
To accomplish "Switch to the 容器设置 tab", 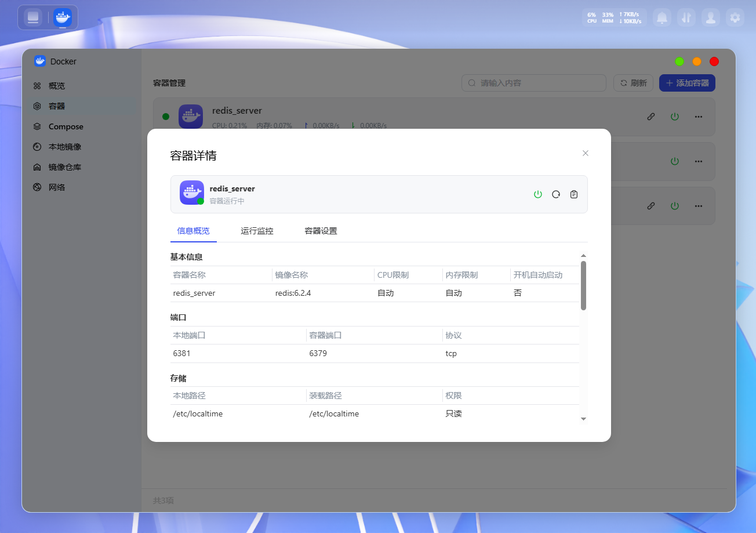I will click(321, 231).
